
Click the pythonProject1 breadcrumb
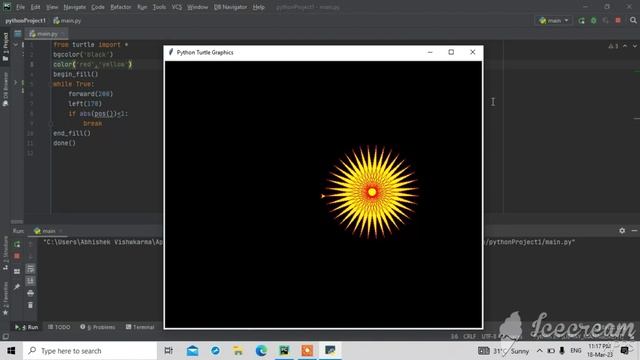pos(25,20)
